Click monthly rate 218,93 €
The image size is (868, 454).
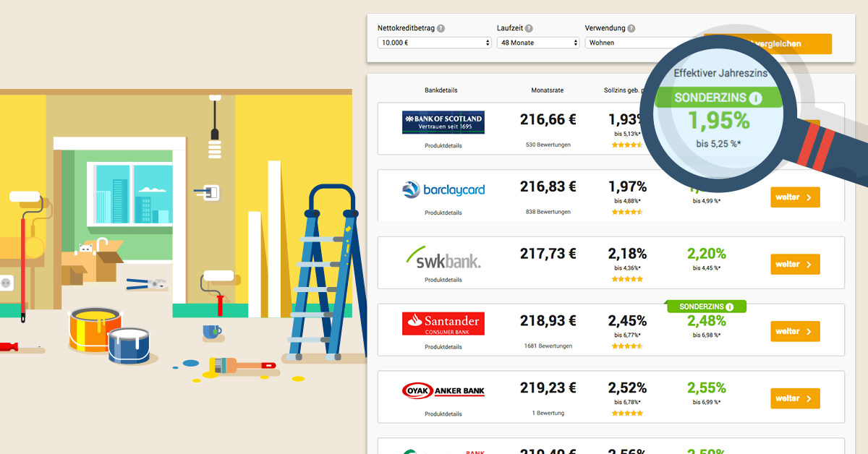click(x=548, y=321)
